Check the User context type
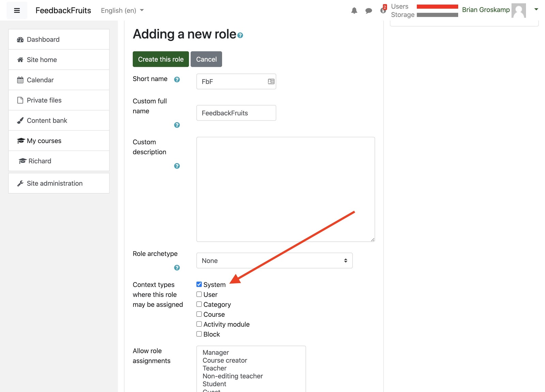The height and width of the screenshot is (392, 545). coord(199,294)
